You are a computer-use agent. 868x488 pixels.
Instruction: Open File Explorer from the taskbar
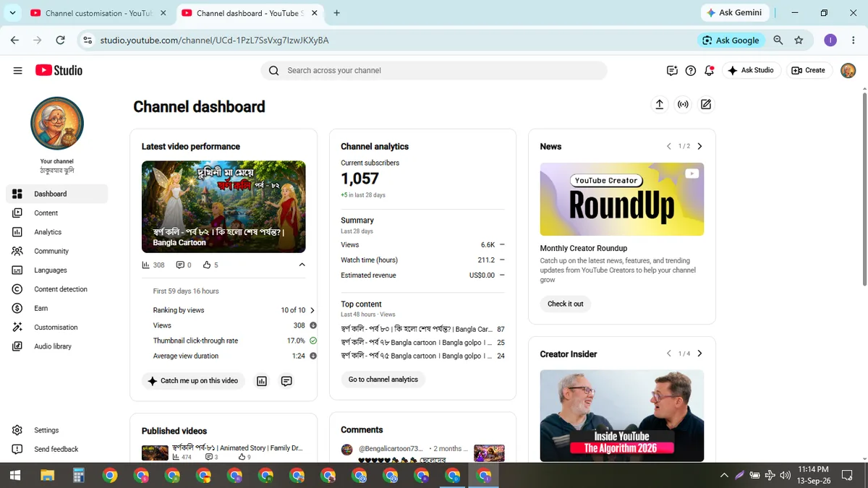47,475
